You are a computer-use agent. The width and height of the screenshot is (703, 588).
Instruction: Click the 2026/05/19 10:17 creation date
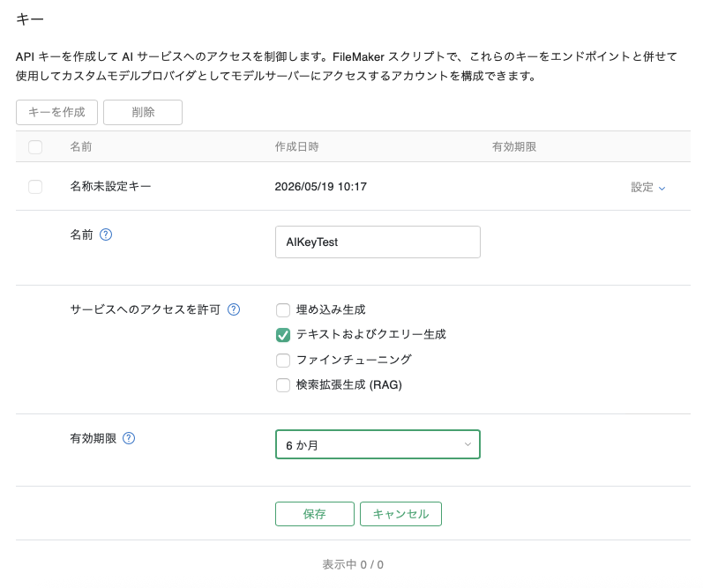point(320,187)
